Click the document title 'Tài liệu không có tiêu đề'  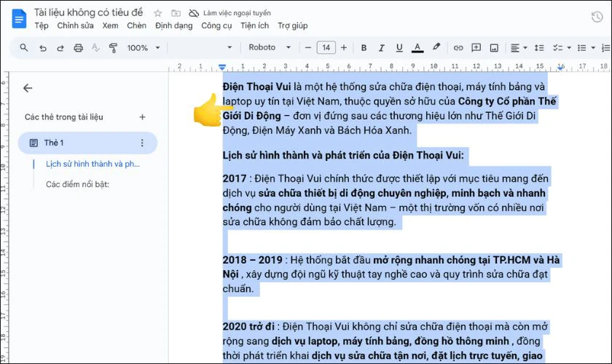(x=89, y=12)
